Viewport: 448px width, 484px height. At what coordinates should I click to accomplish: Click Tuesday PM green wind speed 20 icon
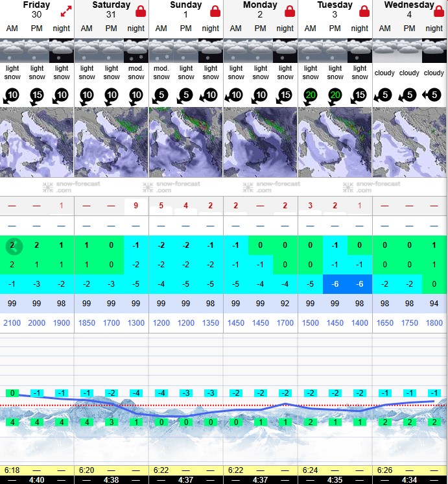(x=335, y=96)
